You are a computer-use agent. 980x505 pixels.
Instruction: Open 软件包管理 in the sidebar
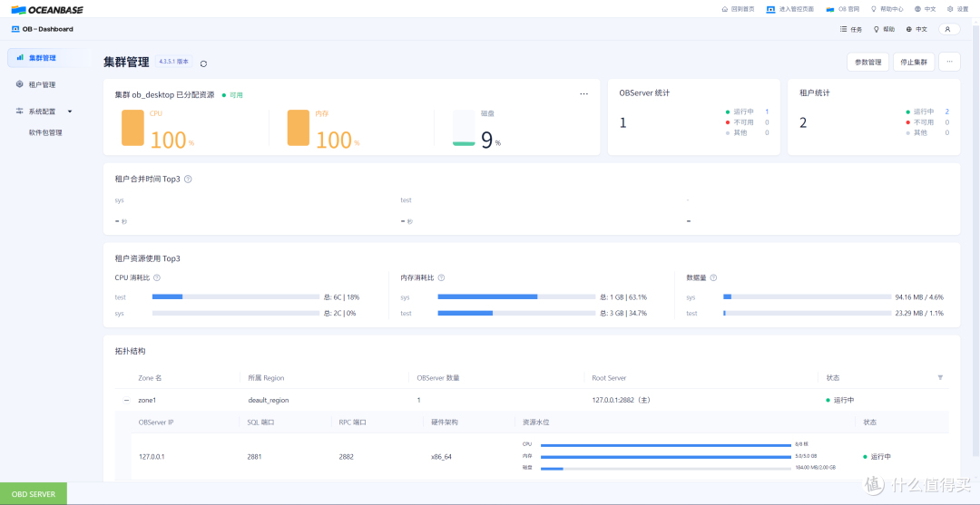45,132
